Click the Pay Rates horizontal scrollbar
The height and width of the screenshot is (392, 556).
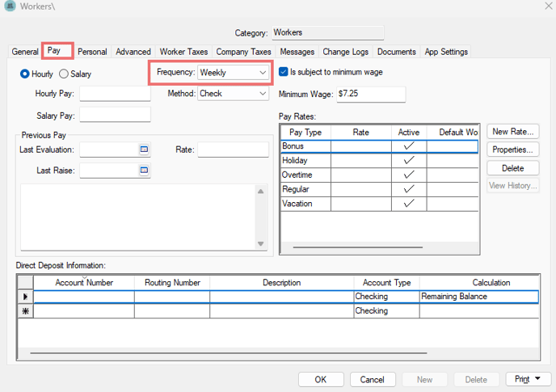click(x=357, y=247)
